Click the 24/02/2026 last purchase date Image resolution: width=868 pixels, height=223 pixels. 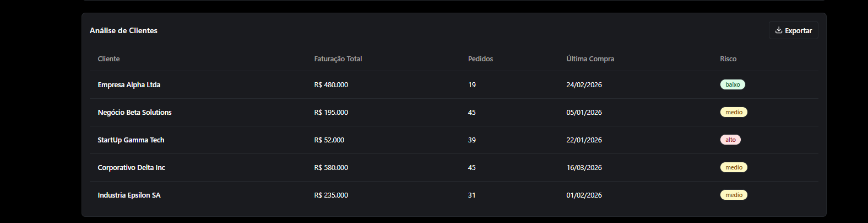(584, 85)
